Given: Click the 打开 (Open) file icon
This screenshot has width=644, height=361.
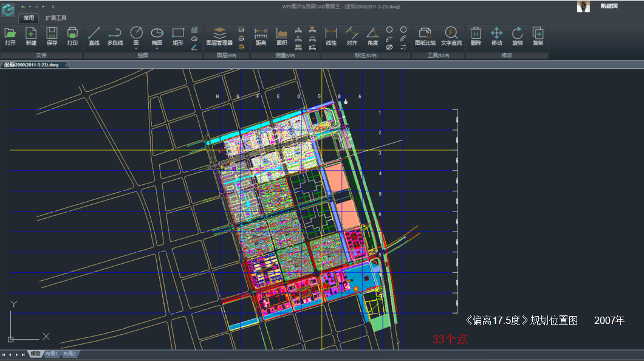Looking at the screenshot, I should click(10, 36).
